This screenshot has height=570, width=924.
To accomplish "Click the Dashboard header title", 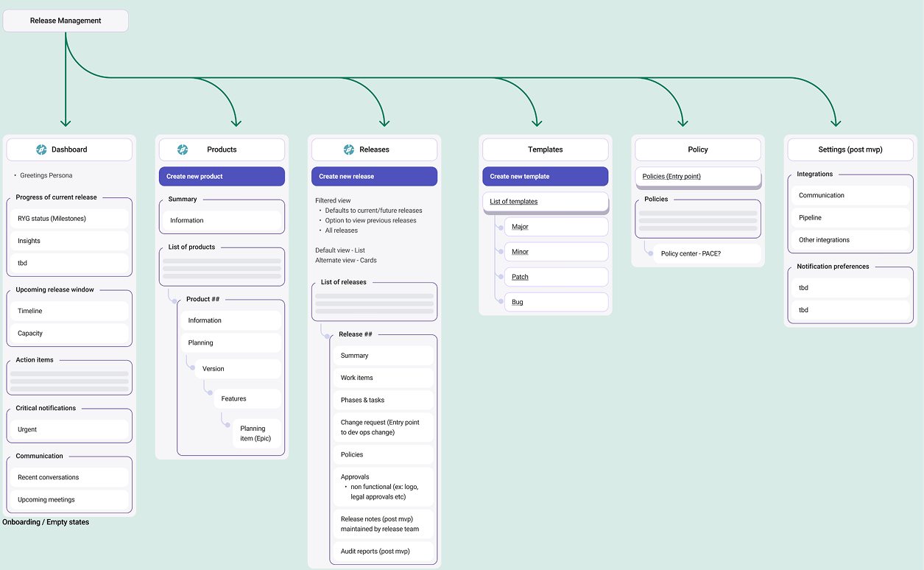I will pos(69,149).
